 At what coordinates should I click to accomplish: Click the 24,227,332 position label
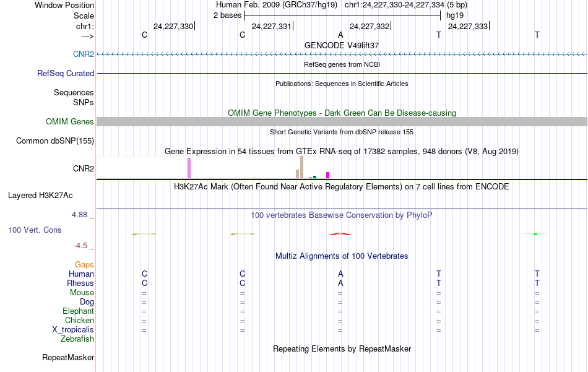click(x=370, y=26)
